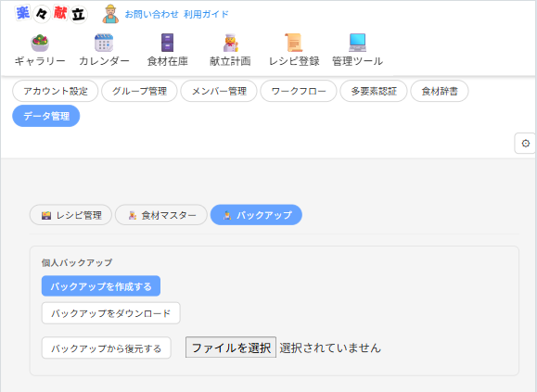This screenshot has height=392, width=537.
Task: Click バックアップをダウンロード button
Action: point(111,313)
